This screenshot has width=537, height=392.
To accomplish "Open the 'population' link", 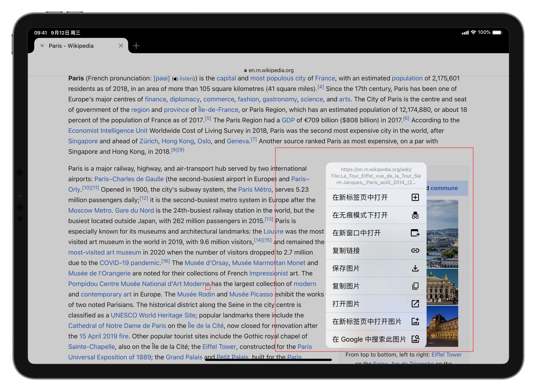I will point(407,78).
